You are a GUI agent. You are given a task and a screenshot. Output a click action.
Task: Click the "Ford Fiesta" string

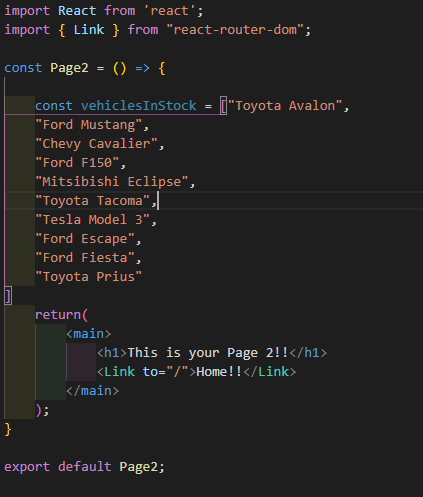(x=85, y=258)
